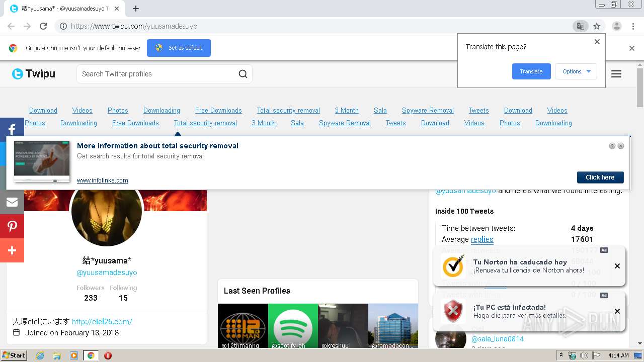
Task: Open the Chrome three-dot menu
Action: tap(633, 26)
